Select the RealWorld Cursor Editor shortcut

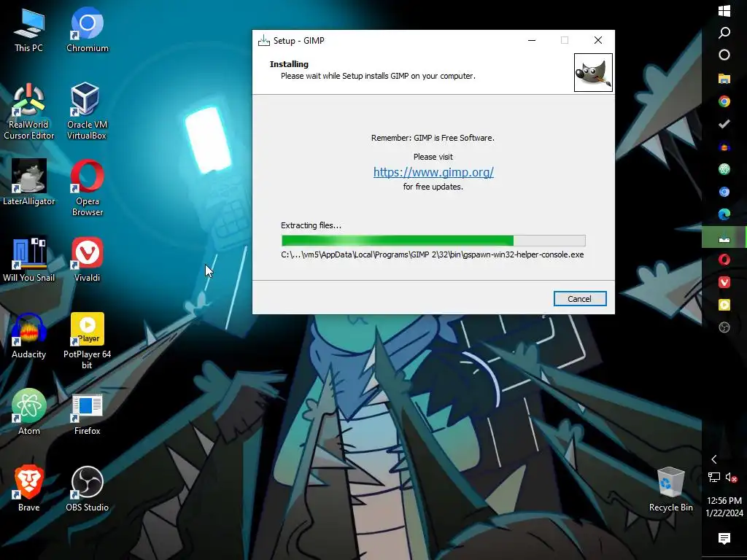[28, 112]
